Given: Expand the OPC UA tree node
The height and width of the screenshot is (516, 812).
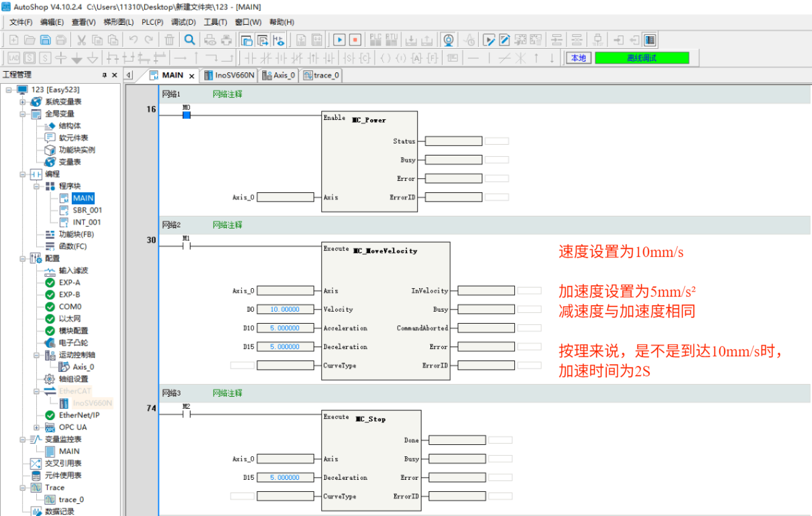Looking at the screenshot, I should point(36,427).
